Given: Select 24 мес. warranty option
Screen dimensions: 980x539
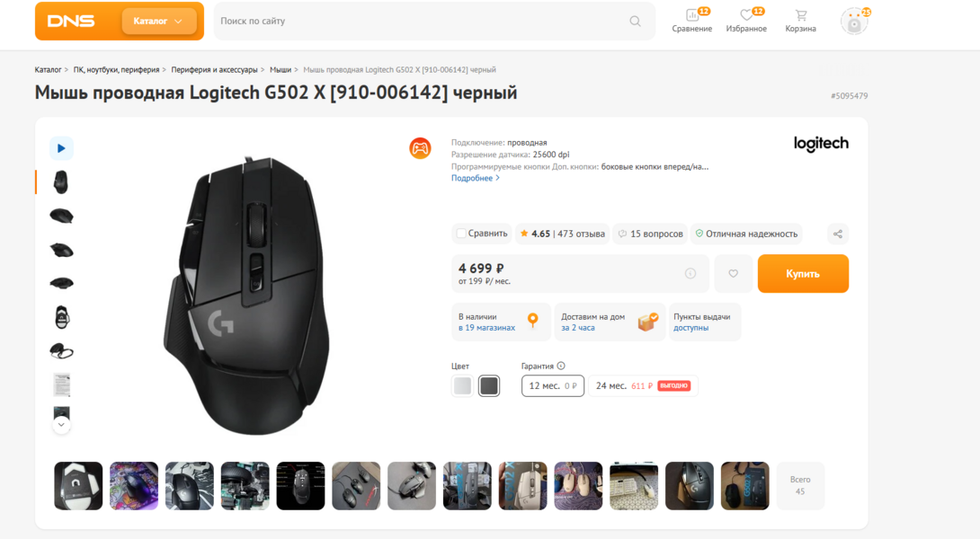Looking at the screenshot, I should tap(643, 385).
